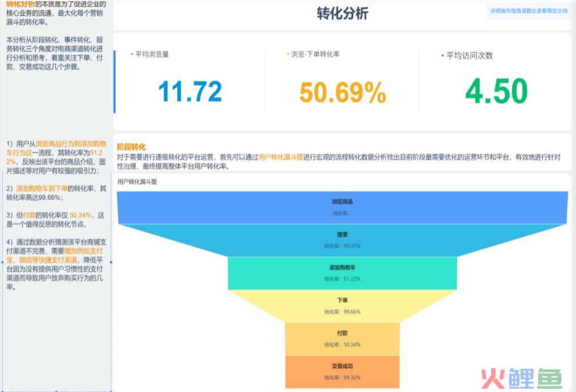This screenshot has height=392, width=576.
Task: Click the 转化率: 51.22% label in funnel
Action: [342, 279]
